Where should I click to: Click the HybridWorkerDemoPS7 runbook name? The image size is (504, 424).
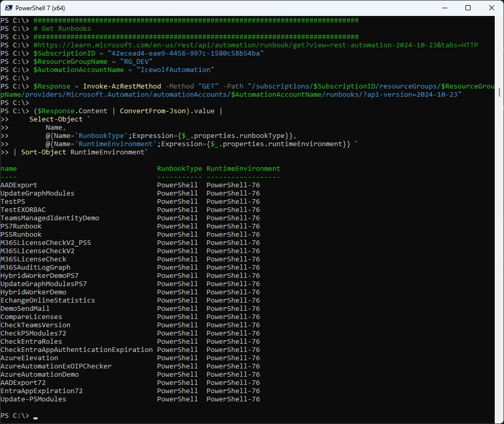40,276
